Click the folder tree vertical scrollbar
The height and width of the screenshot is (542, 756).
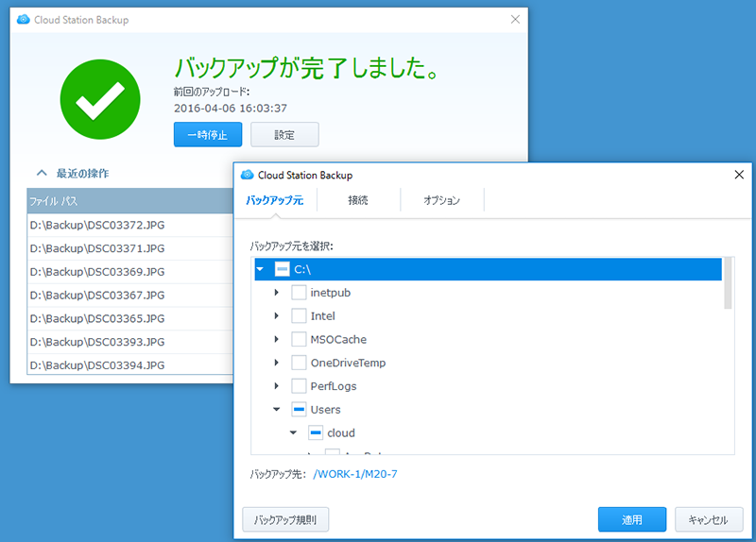[x=728, y=283]
